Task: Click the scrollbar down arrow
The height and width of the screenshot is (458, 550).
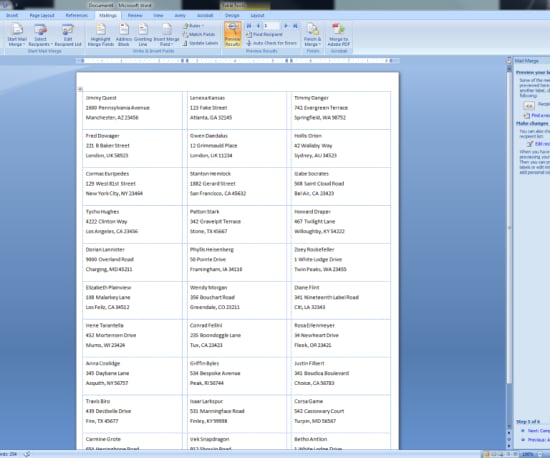Action: coord(509,427)
